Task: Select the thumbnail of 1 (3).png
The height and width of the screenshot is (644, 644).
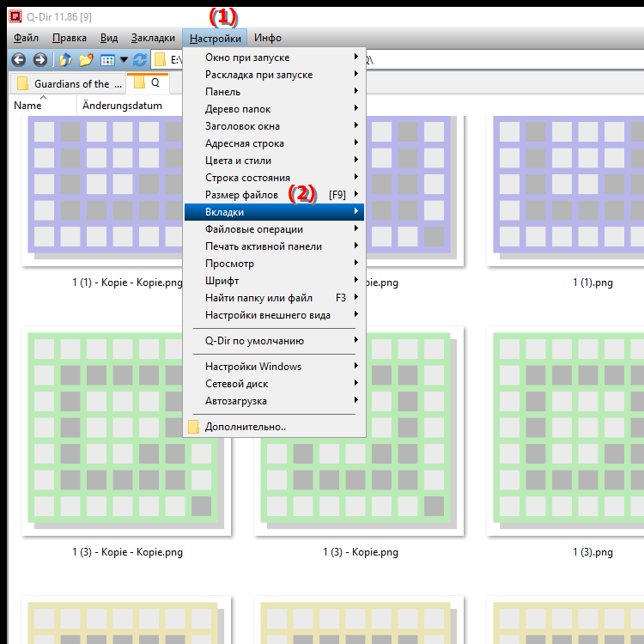Action: [565, 431]
